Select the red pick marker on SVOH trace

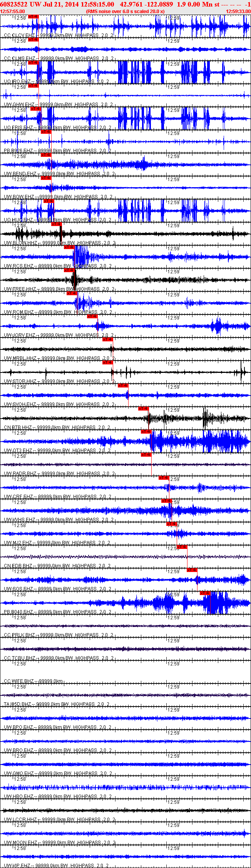(x=123, y=386)
